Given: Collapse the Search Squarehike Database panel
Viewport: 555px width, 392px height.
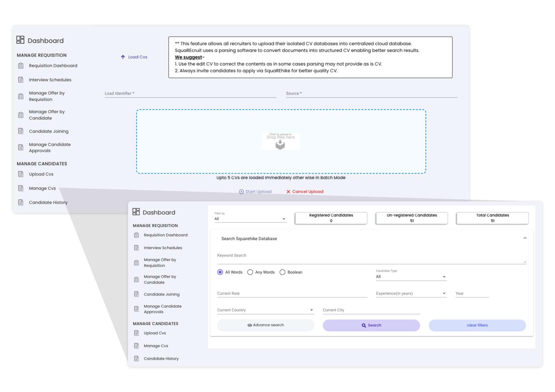Looking at the screenshot, I should coord(525,238).
